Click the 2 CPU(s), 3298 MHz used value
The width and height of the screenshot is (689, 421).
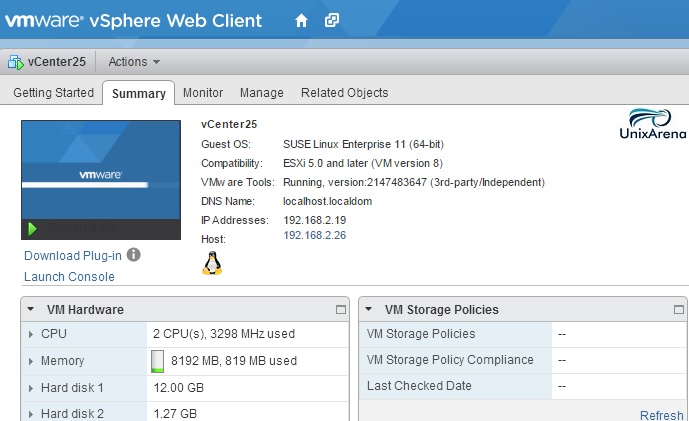[x=224, y=334]
